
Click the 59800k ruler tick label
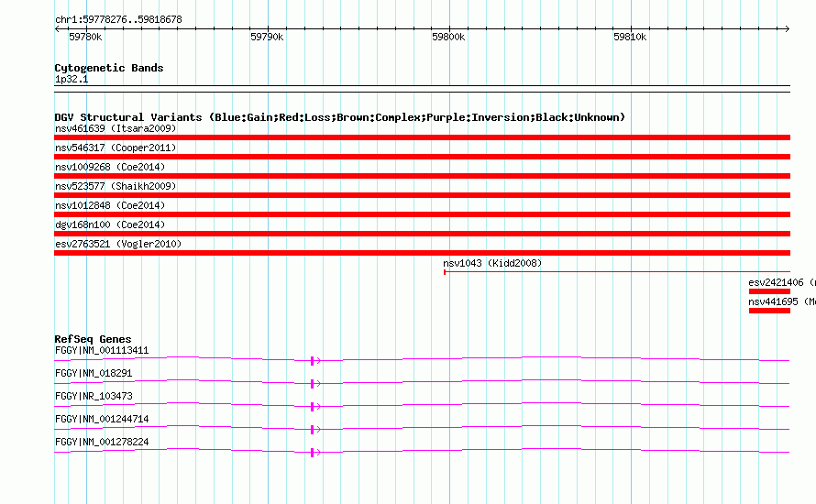pyautogui.click(x=448, y=38)
